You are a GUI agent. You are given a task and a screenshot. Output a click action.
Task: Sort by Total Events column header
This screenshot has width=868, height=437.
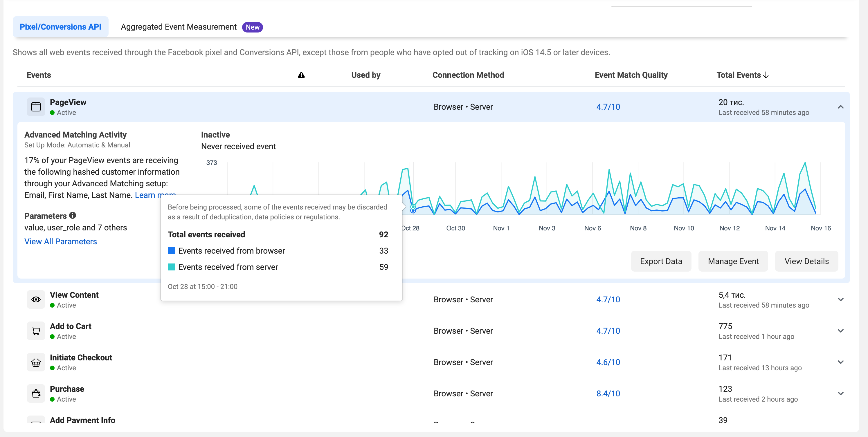[742, 75]
